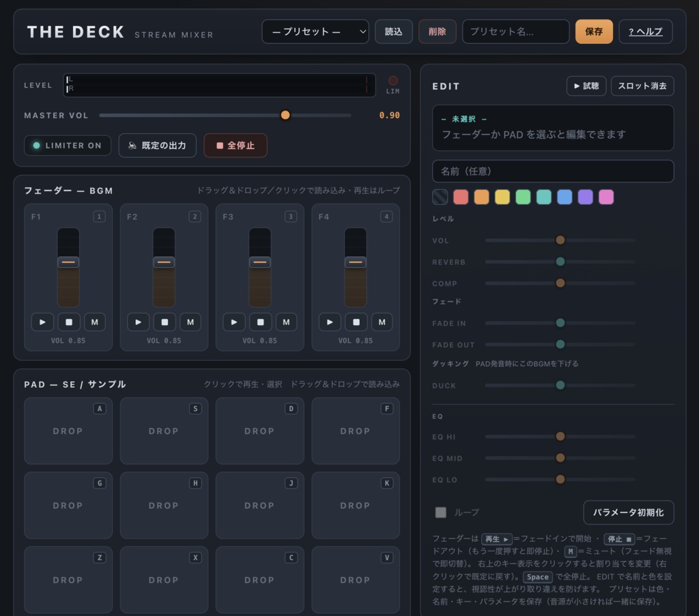Click the プリセット名 input field
The width and height of the screenshot is (699, 616).
pos(516,31)
